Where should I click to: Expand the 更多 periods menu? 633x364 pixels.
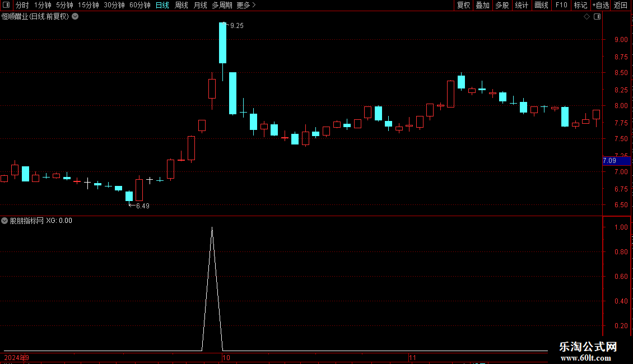pyautogui.click(x=246, y=5)
